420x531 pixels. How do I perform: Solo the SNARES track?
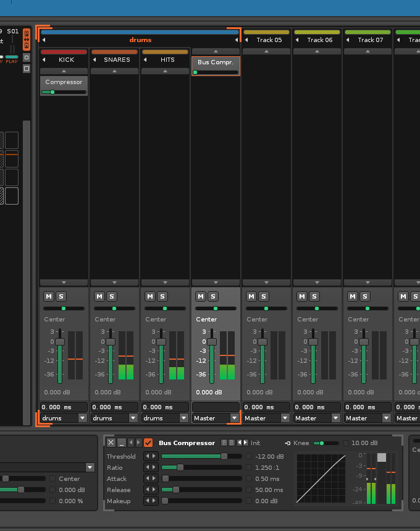[x=111, y=297]
